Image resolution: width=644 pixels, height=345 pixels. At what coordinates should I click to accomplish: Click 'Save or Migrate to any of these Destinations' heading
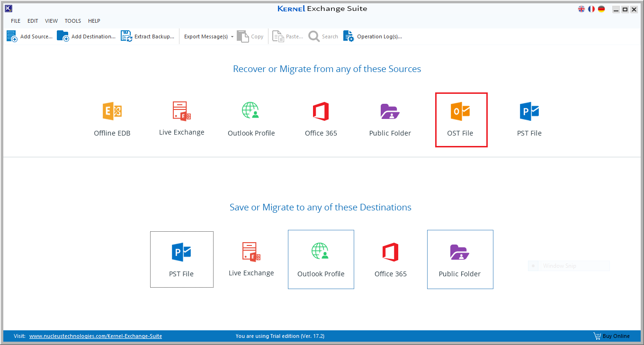(321, 208)
